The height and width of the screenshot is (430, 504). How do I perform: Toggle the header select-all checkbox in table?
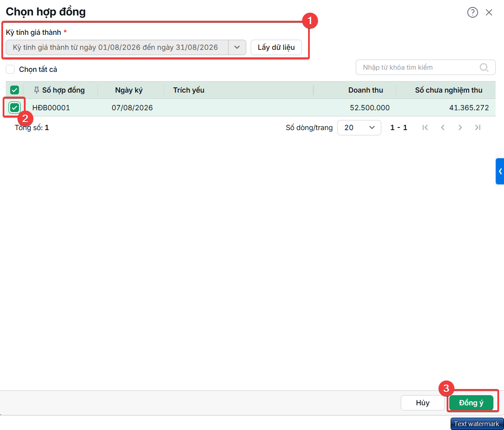(15, 90)
